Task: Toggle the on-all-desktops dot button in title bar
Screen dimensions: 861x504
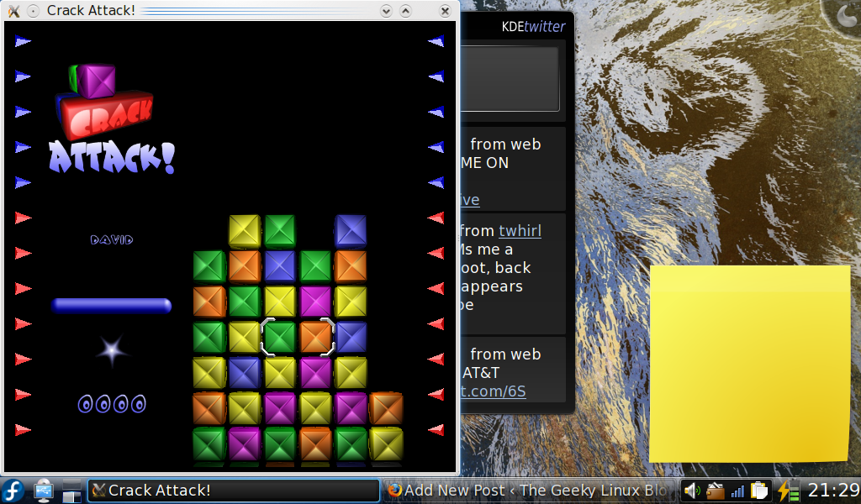Action: [x=34, y=11]
